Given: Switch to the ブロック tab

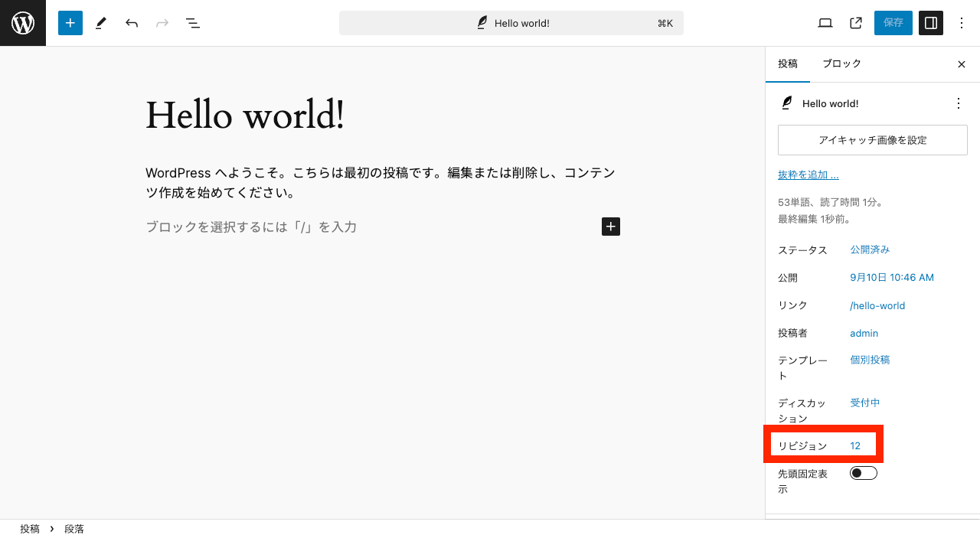Looking at the screenshot, I should click(842, 64).
